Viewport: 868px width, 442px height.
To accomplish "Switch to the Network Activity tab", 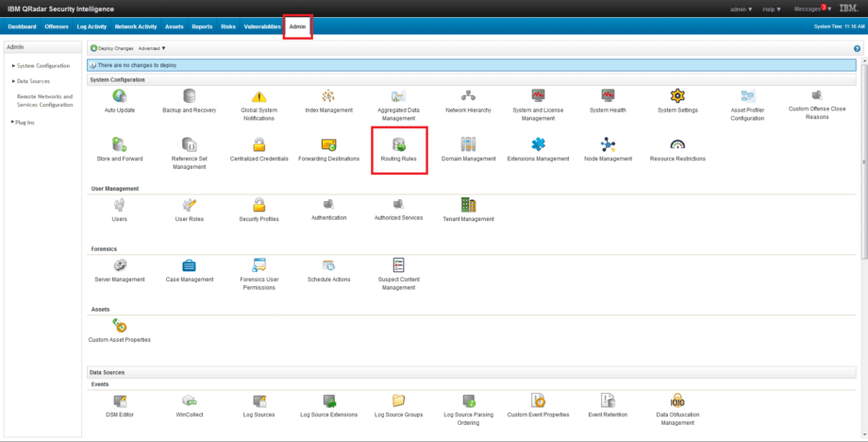I will (x=136, y=26).
